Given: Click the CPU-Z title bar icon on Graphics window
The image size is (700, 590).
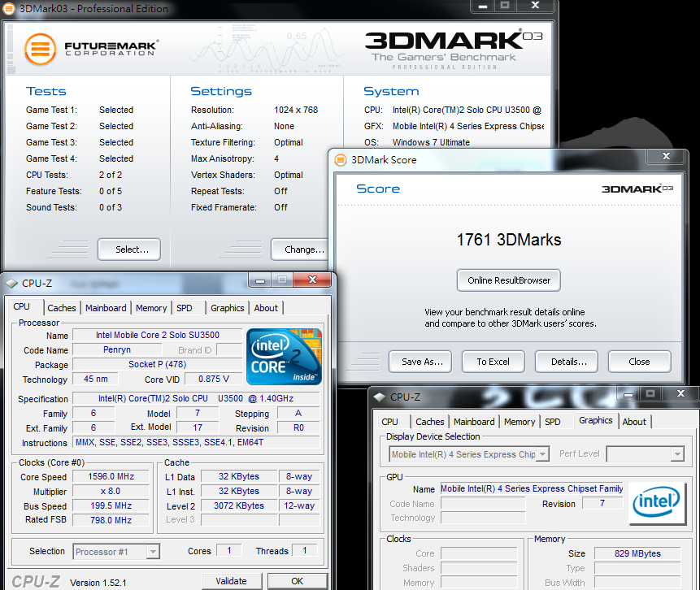Looking at the screenshot, I should tap(379, 397).
